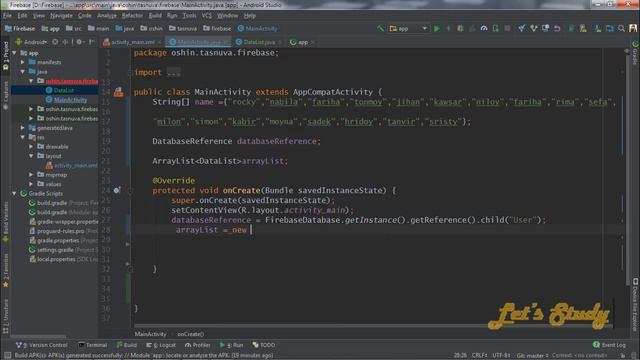Click the Debug app bug icon
The height and width of the screenshot is (360, 640).
(460, 28)
